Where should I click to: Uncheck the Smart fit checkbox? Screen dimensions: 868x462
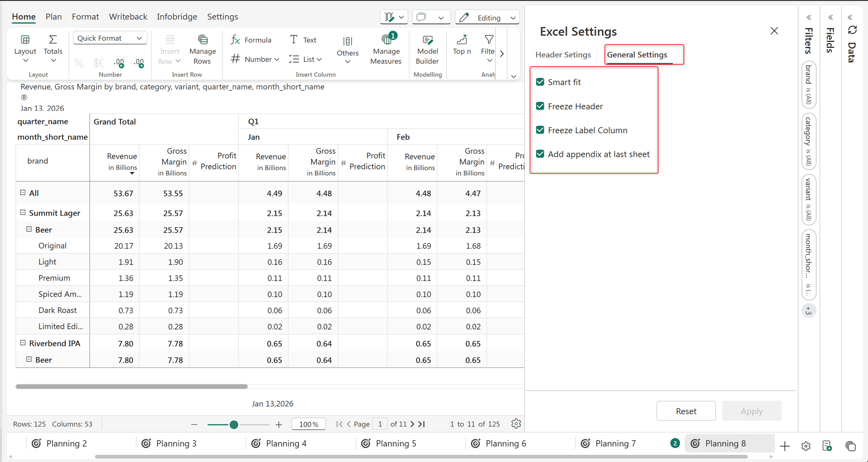coord(540,82)
